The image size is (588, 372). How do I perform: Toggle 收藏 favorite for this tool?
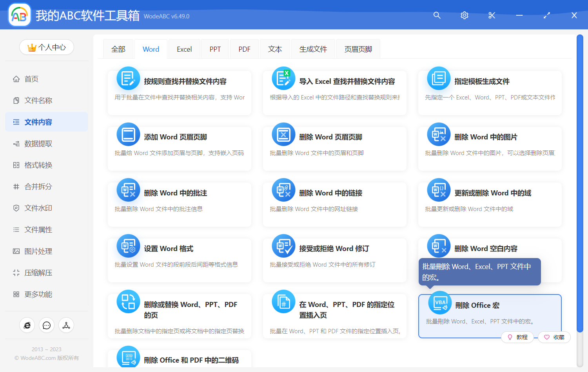point(554,337)
